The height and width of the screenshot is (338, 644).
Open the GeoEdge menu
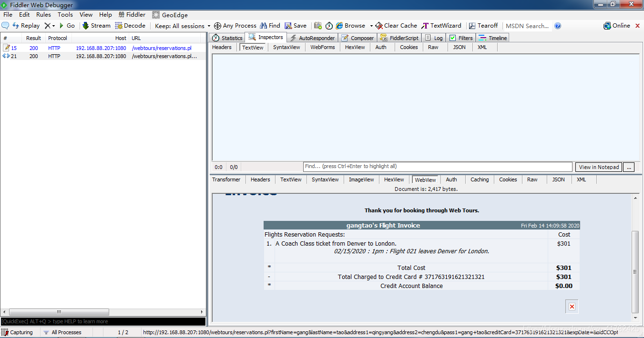(x=170, y=15)
